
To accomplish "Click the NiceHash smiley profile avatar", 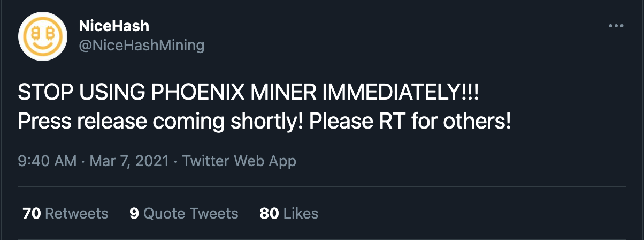I will point(41,37).
